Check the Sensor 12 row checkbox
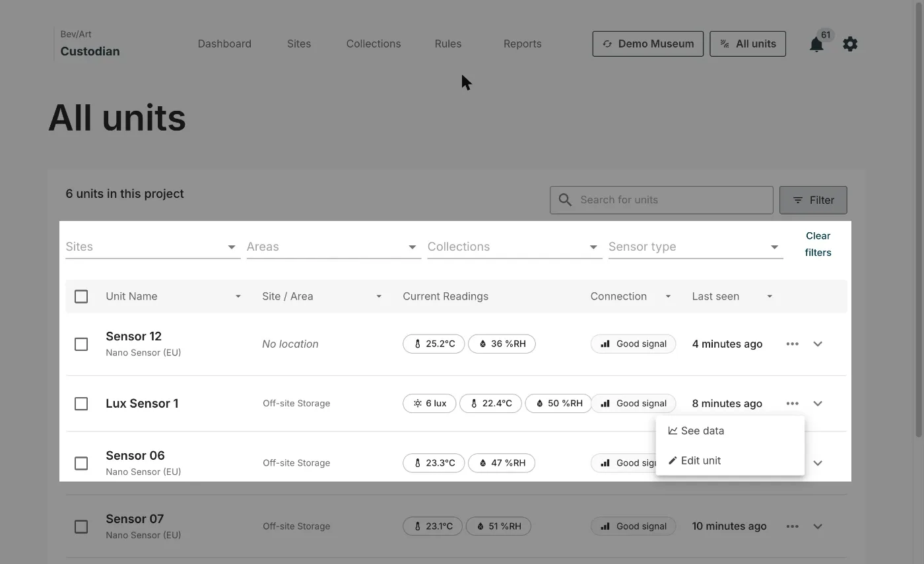 point(81,344)
